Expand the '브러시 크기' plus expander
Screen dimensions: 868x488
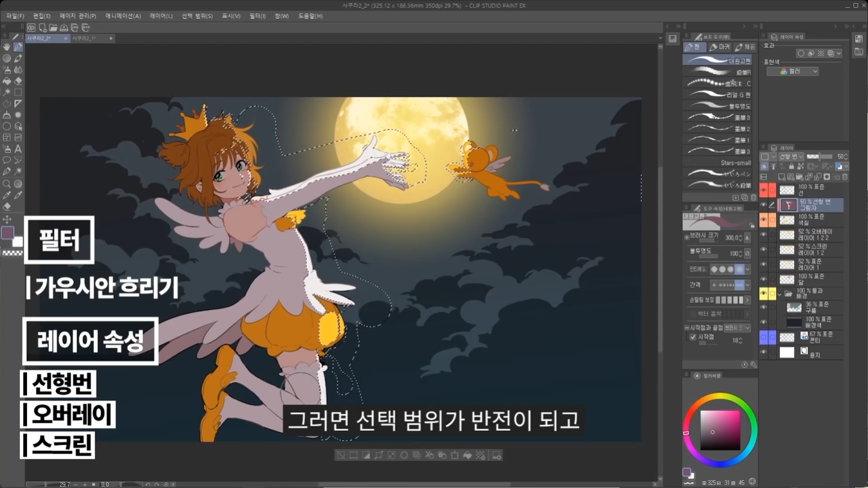(x=687, y=237)
